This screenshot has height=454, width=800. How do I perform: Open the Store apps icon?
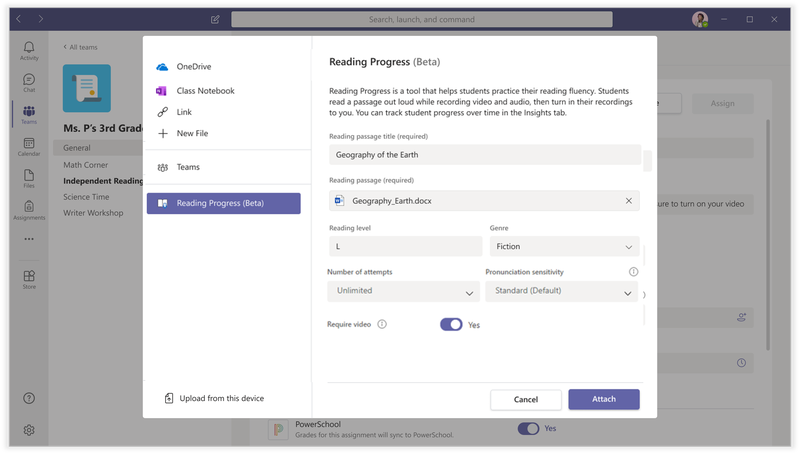point(29,279)
